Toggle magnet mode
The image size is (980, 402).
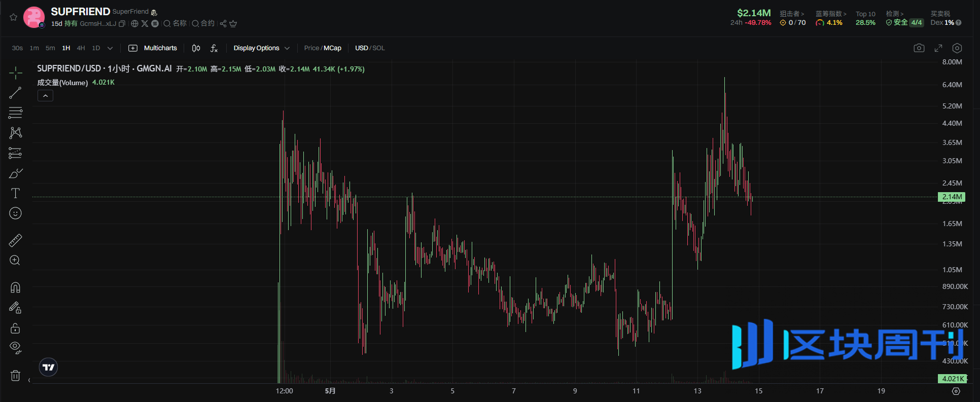[x=16, y=287]
